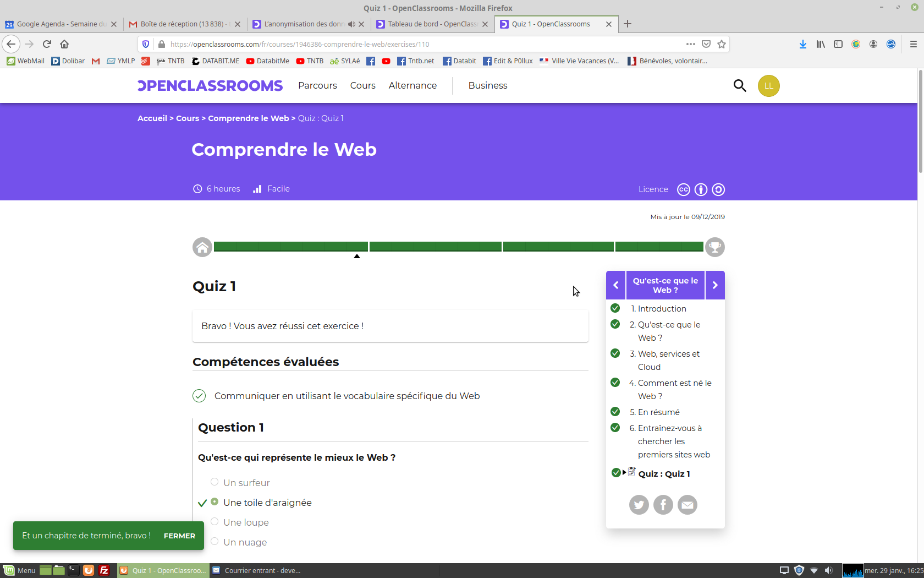Bookmark this page with the star icon

(722, 44)
